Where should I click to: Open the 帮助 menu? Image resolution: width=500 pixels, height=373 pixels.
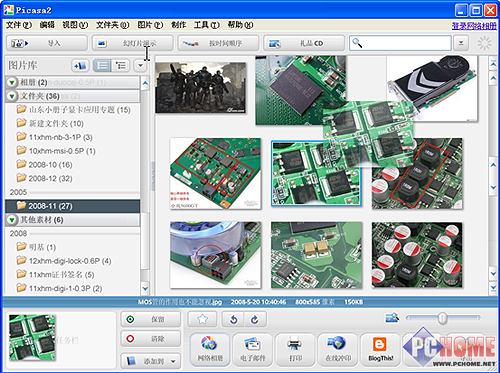[x=240, y=25]
